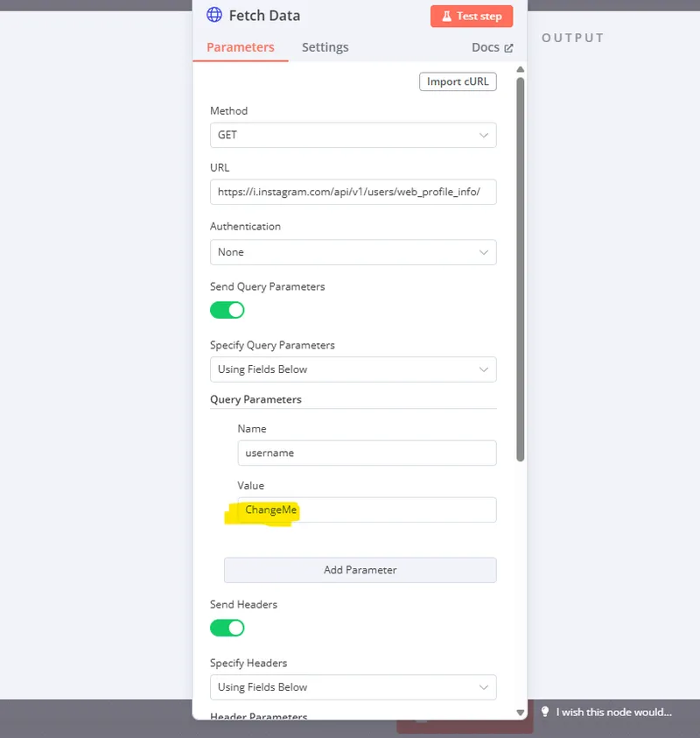
Task: Click the scrollbar down arrow
Action: click(x=521, y=712)
